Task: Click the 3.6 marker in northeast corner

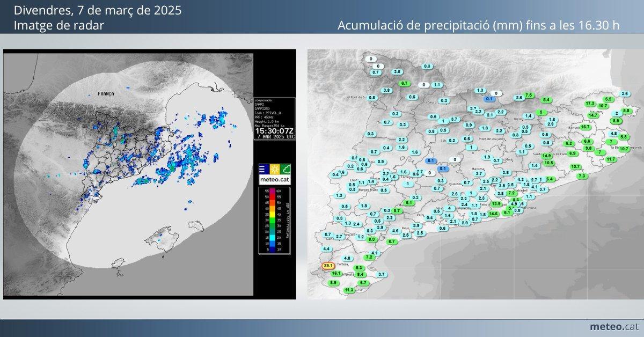Action: [625, 94]
